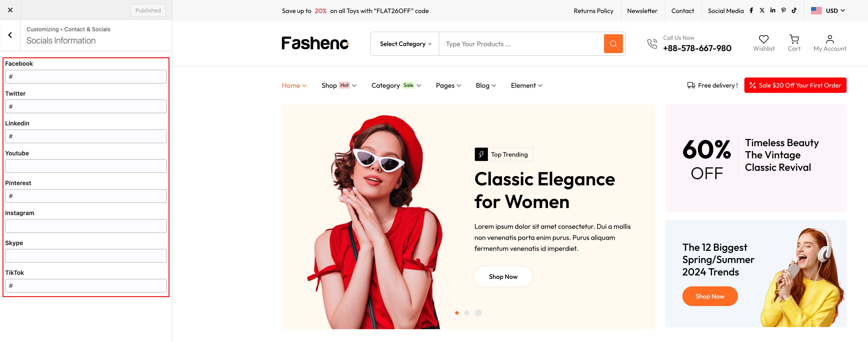Open the Select Category dropdown
This screenshot has height=342, width=868.
(405, 44)
